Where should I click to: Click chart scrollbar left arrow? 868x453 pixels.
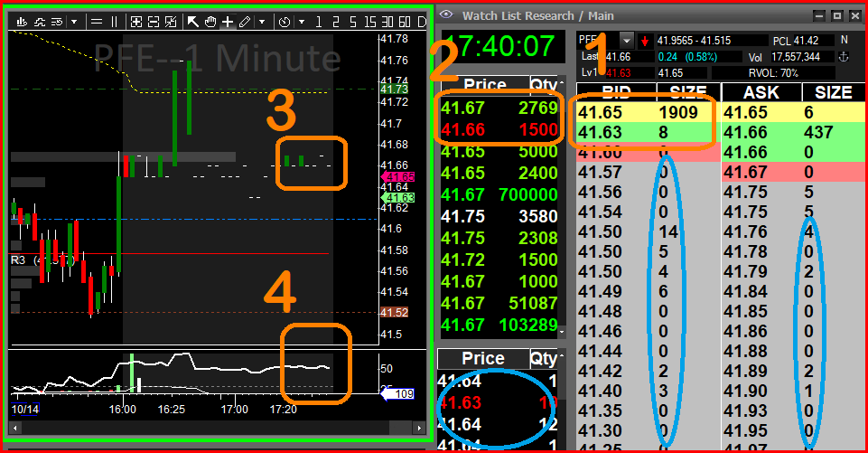click(15, 428)
